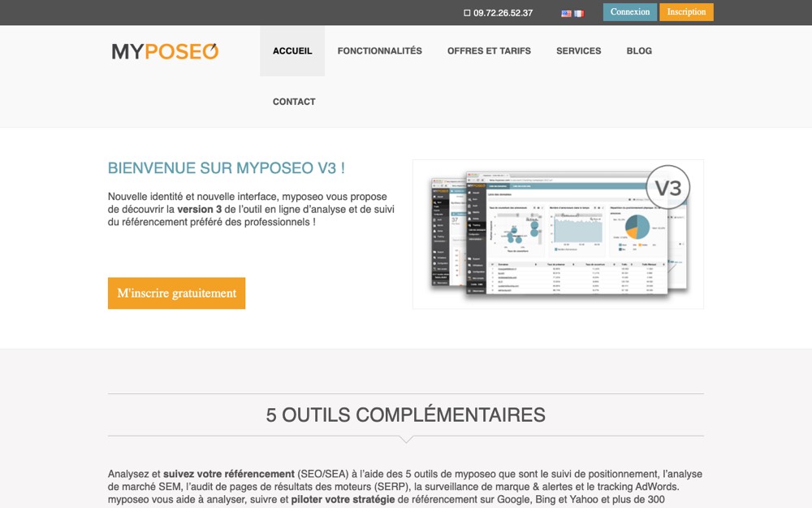812x508 pixels.
Task: Open the Services menu item
Action: click(578, 50)
